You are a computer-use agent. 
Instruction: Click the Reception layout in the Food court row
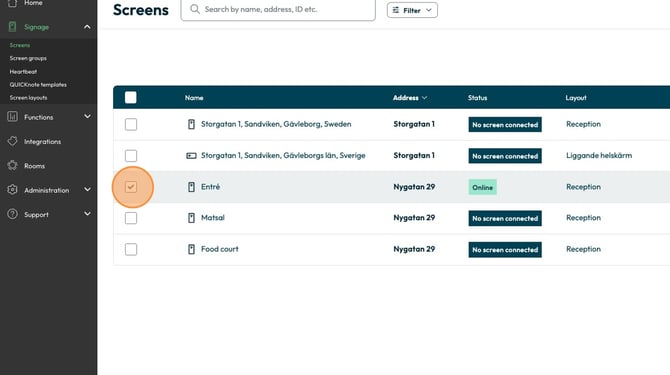583,249
